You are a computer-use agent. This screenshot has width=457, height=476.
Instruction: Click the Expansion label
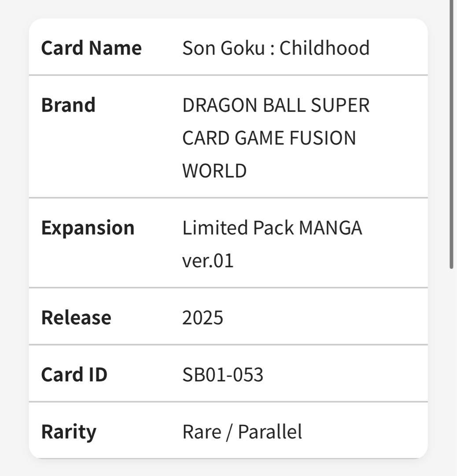pyautogui.click(x=88, y=228)
